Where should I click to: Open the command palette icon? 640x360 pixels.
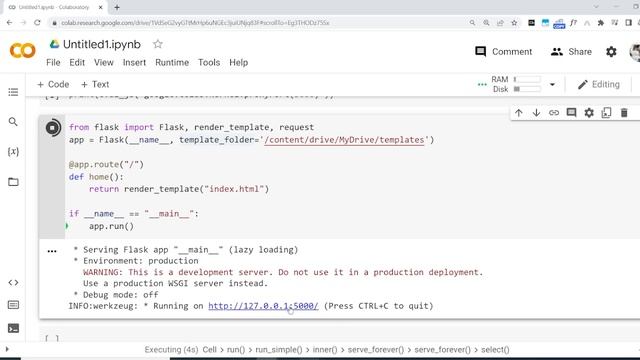coord(13,305)
